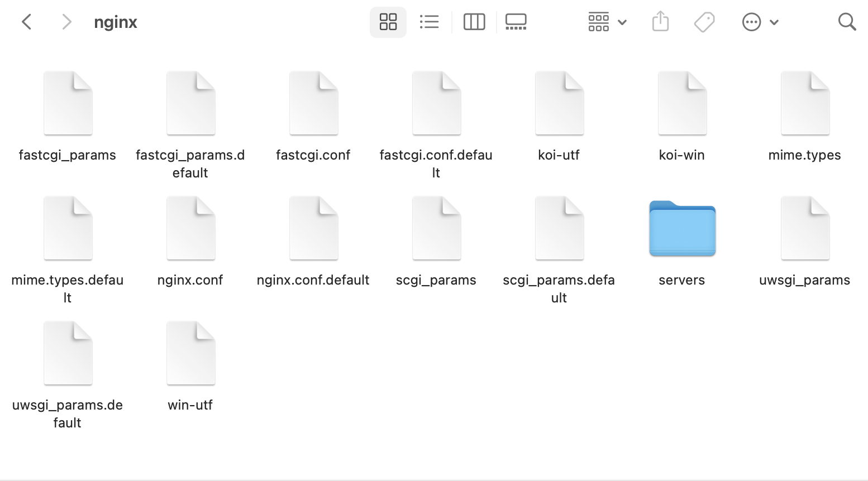Click the Share toolbar icon
This screenshot has width=868, height=481.
660,22
